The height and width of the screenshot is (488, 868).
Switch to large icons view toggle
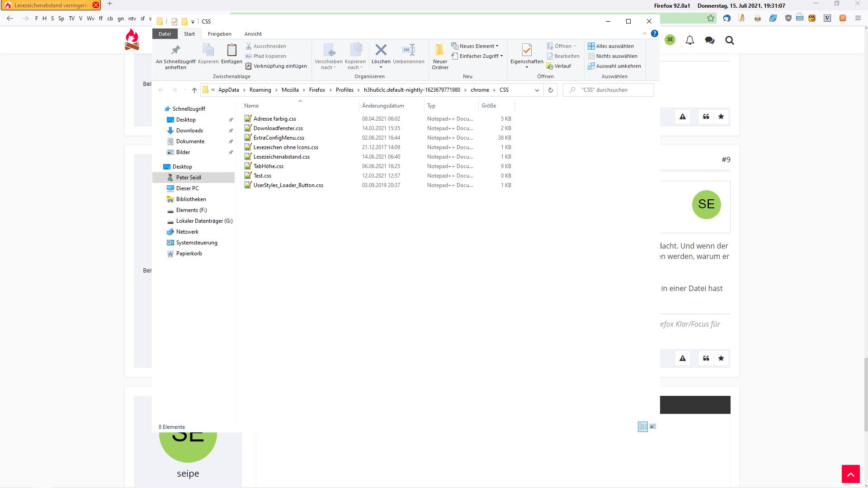point(652,427)
